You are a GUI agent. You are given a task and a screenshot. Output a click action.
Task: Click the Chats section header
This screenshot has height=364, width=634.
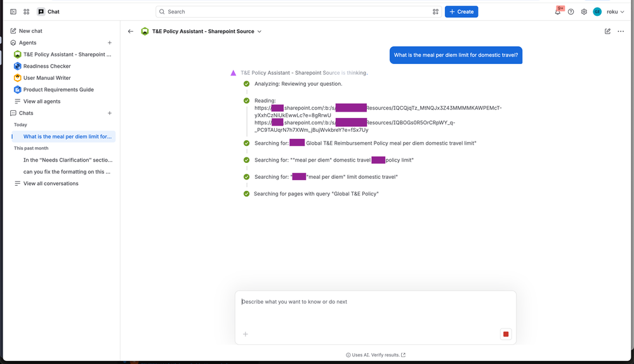pyautogui.click(x=26, y=113)
